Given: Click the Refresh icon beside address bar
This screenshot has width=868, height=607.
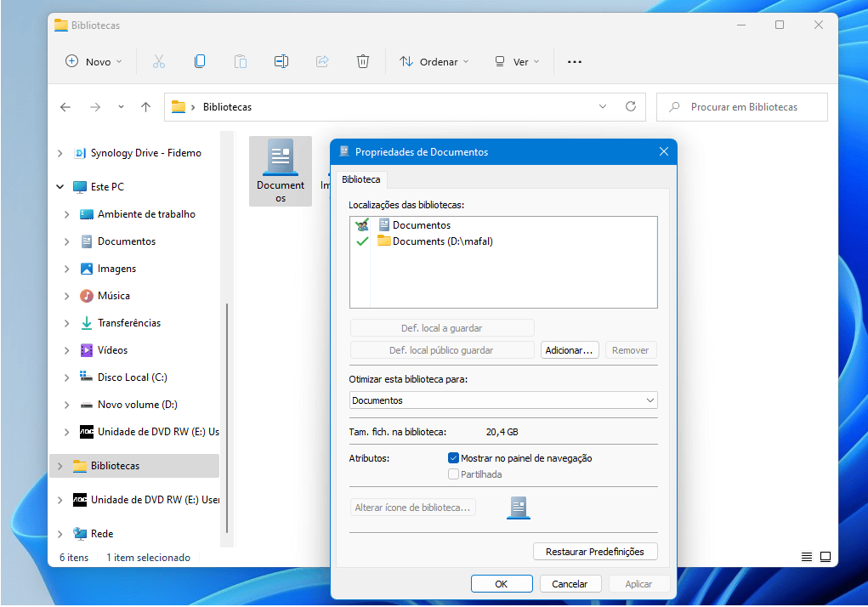Looking at the screenshot, I should click(630, 107).
